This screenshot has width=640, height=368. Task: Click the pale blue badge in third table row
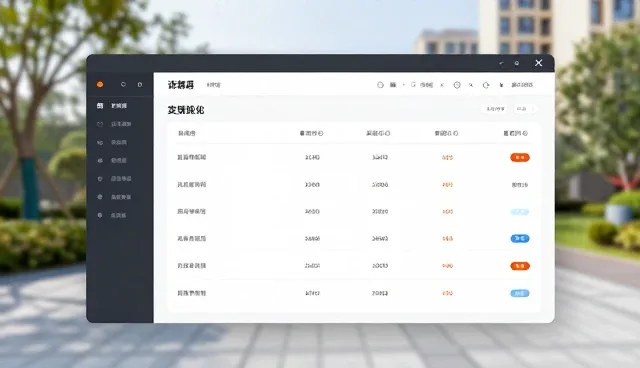[x=520, y=212]
